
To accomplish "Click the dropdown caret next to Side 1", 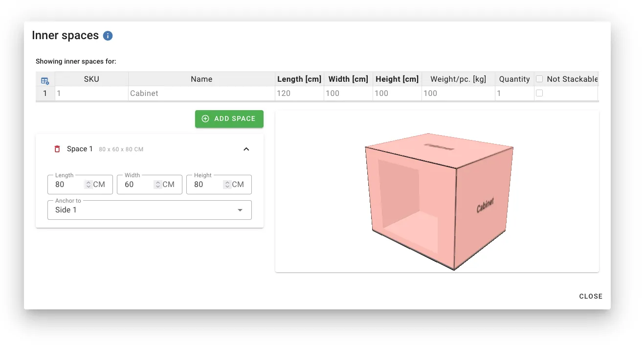I will [240, 210].
